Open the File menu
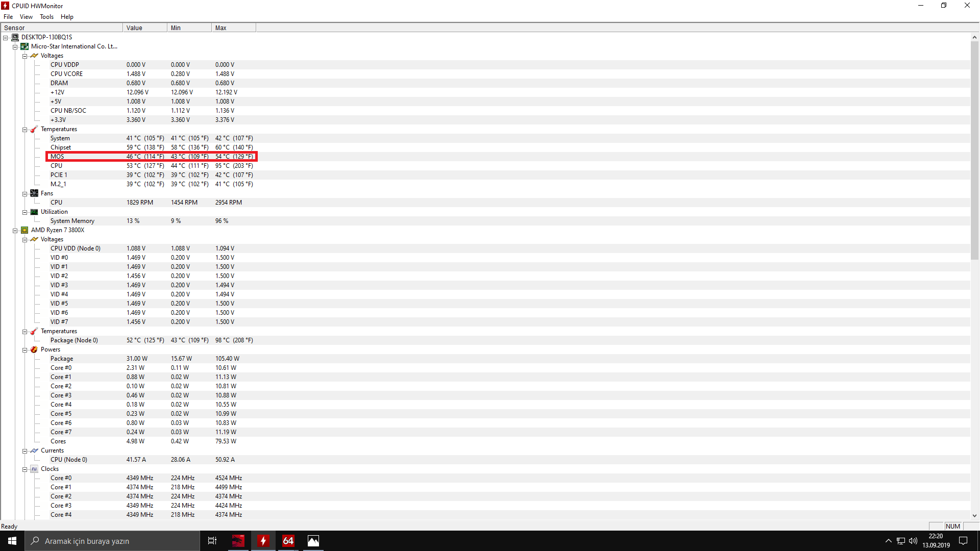 (x=8, y=16)
